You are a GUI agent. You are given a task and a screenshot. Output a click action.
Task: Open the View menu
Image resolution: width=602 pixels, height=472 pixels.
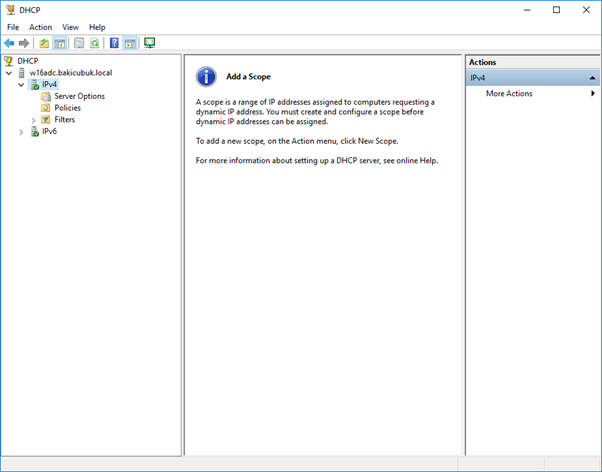[71, 27]
